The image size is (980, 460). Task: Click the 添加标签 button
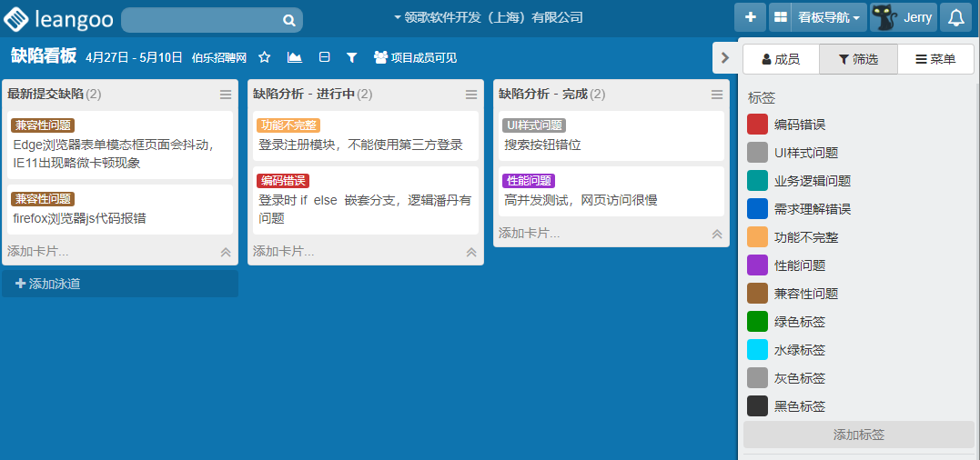point(858,435)
